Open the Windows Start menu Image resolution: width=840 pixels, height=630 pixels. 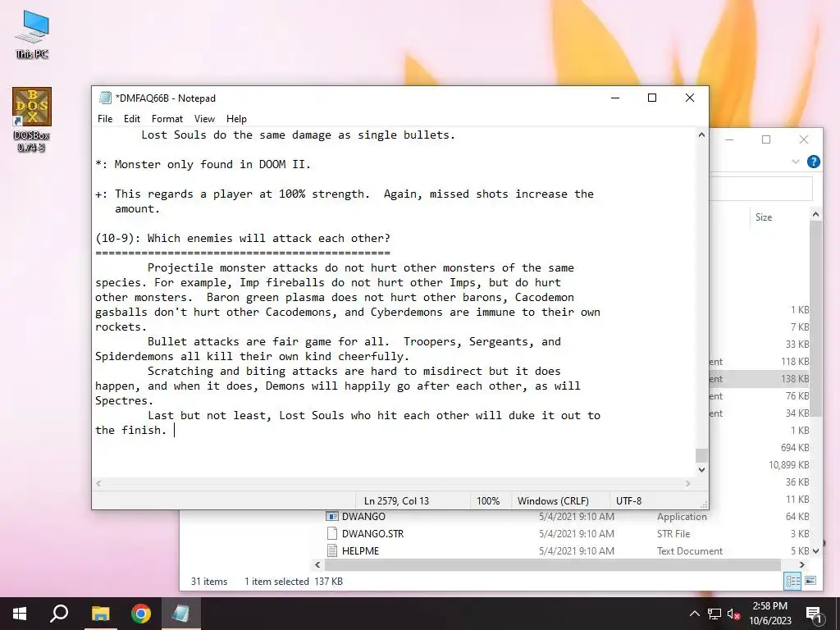20,614
